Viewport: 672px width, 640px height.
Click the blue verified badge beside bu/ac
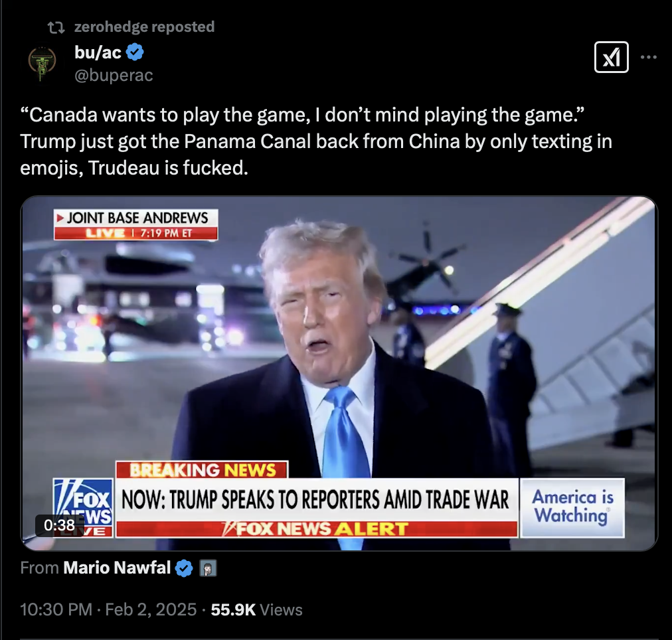pos(135,52)
